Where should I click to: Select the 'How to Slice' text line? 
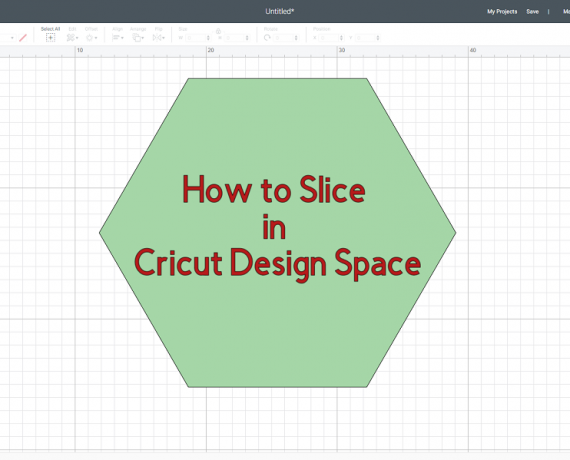274,189
